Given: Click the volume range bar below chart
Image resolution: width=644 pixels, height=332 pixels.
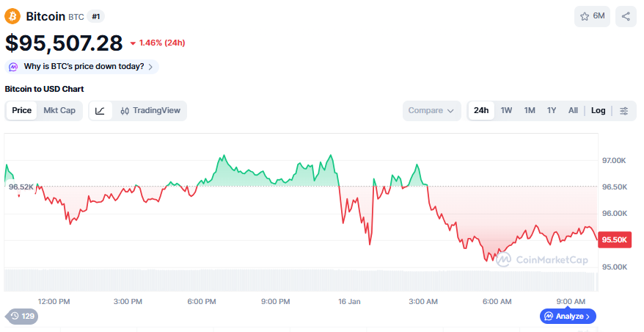Looking at the screenshot, I should tap(301, 281).
